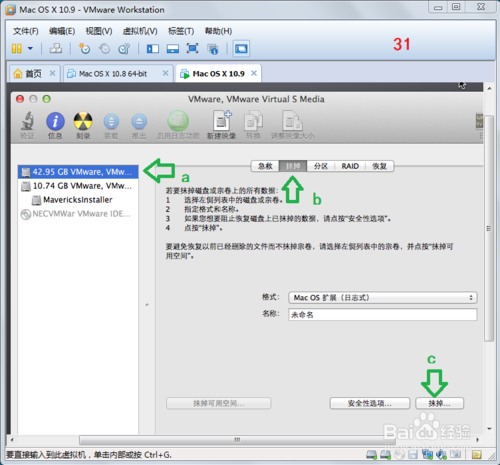Screen dimensions: 500x465
Task: Open the 文件(F) menu
Action: coord(25,31)
